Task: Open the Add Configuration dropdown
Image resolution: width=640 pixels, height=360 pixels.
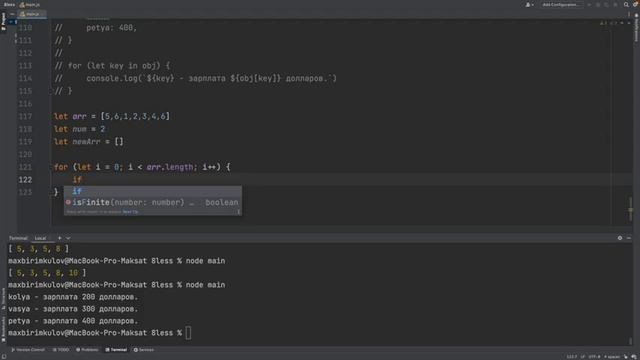Action: (561, 4)
